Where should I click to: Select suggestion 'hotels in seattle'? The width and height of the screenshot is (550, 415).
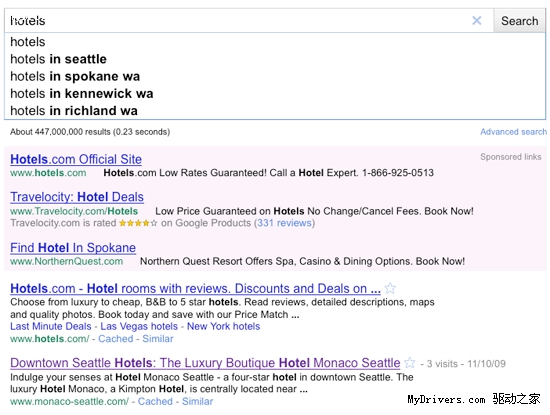click(58, 59)
